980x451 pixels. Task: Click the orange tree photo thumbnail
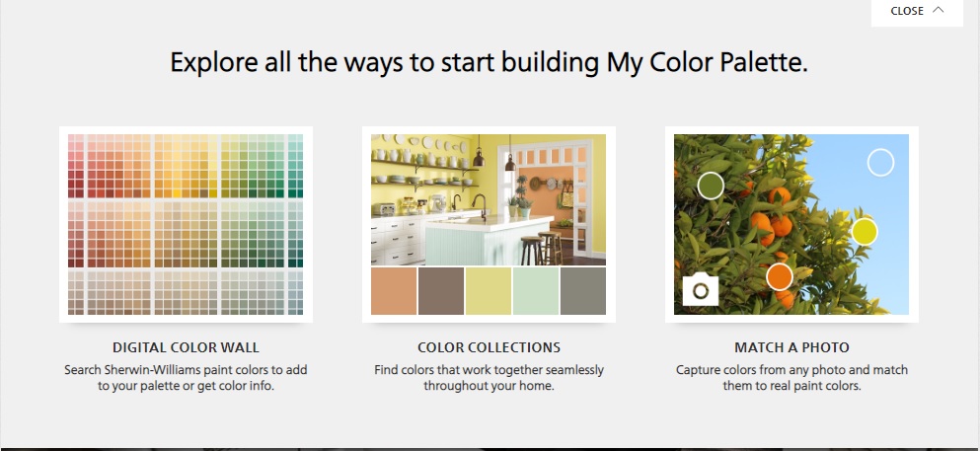click(x=792, y=224)
